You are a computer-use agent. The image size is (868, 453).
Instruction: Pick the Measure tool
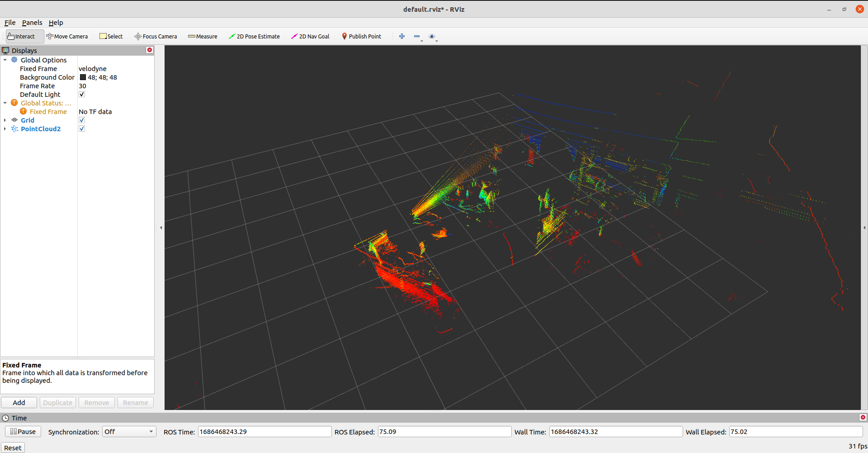click(203, 36)
